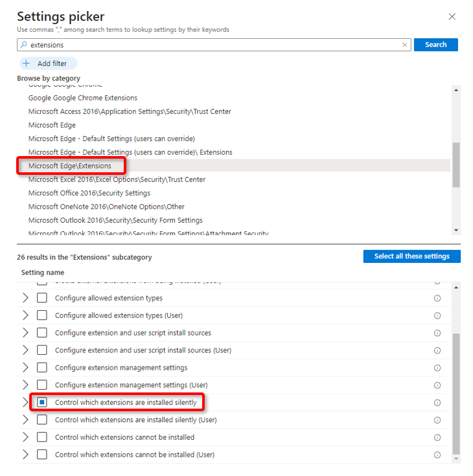Expand Configure extension and user script install sources

26,333
